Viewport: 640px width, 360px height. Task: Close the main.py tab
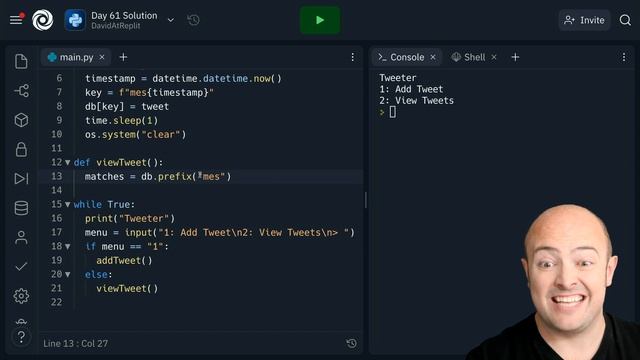pyautogui.click(x=102, y=57)
